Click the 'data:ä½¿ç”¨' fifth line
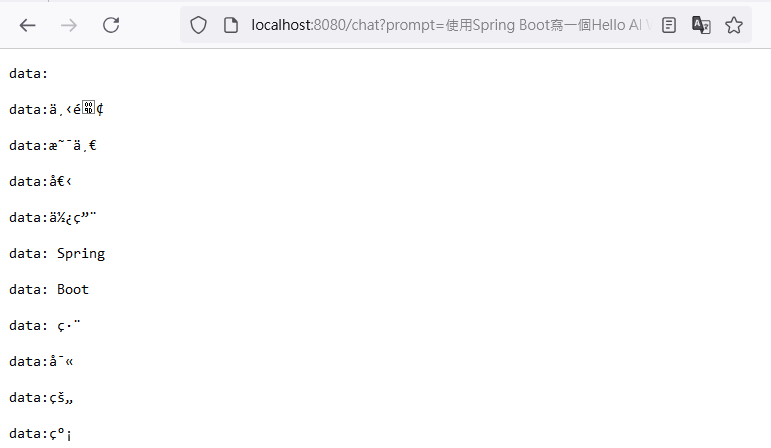771x448 pixels. coord(53,217)
